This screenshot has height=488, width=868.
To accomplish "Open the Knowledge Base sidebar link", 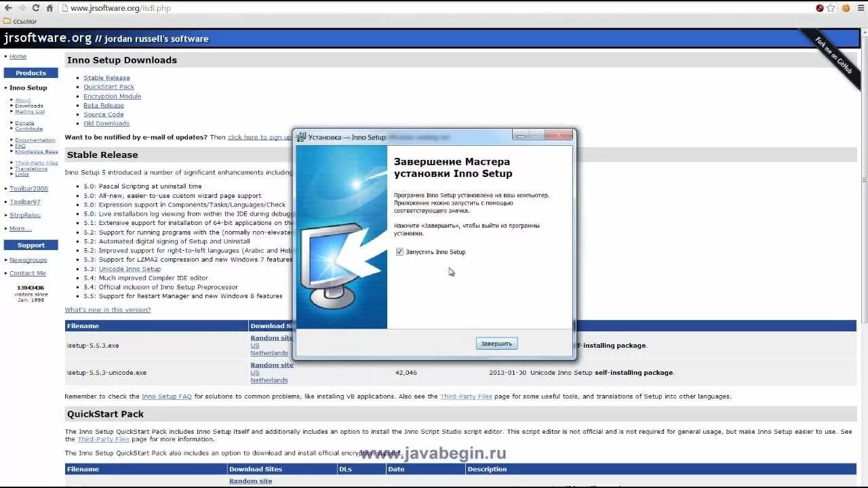I will click(37, 152).
